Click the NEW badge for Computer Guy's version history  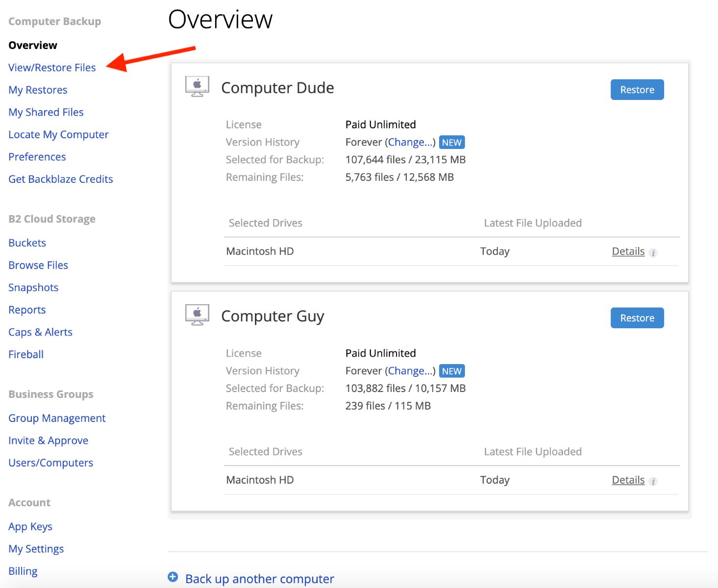pyautogui.click(x=452, y=371)
